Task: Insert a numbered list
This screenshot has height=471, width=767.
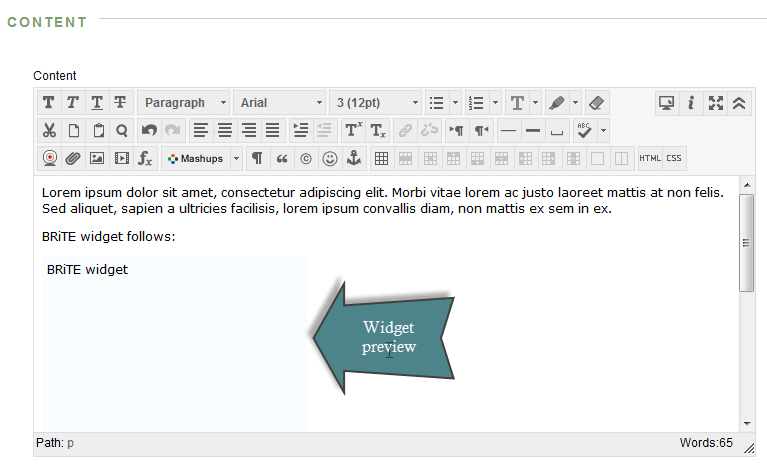Action: click(476, 103)
